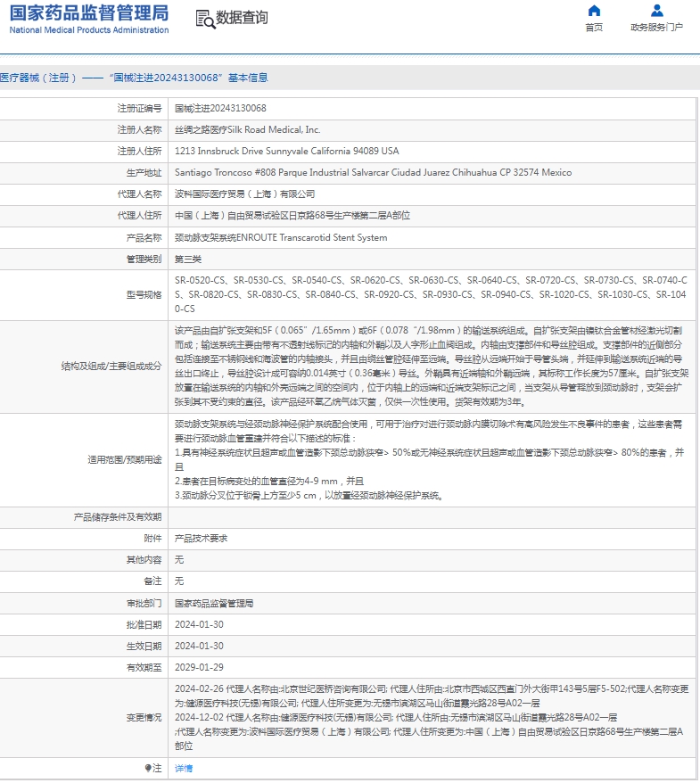Click the line 2.患者在目标病变处的血管直径为4-9 mm

[x=269, y=482]
